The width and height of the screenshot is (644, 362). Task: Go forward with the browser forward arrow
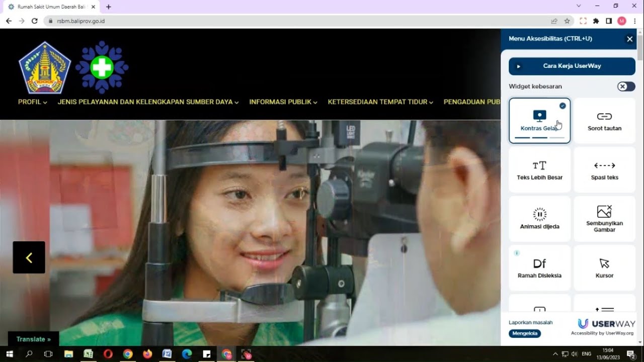[21, 21]
